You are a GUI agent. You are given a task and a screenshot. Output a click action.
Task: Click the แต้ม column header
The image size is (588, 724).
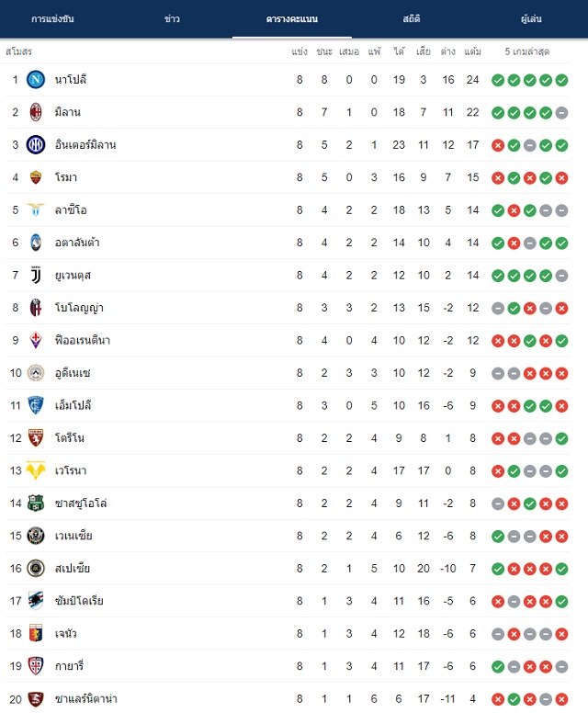(x=472, y=51)
